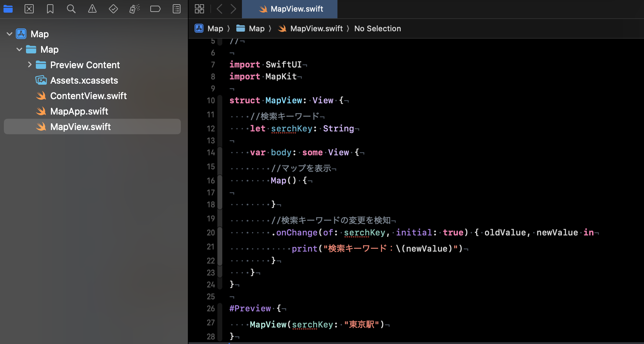Open the Report navigator list icon
The width and height of the screenshot is (644, 344).
(177, 9)
